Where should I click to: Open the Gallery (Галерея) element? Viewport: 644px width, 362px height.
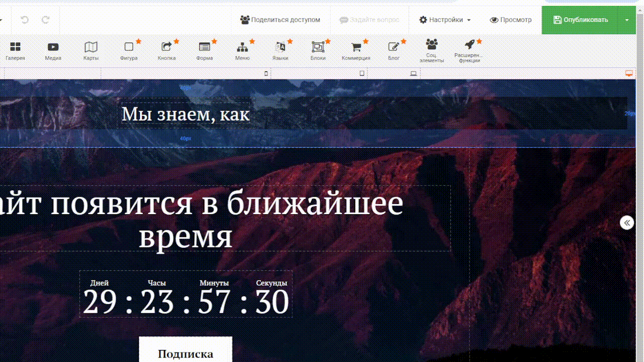(15, 51)
